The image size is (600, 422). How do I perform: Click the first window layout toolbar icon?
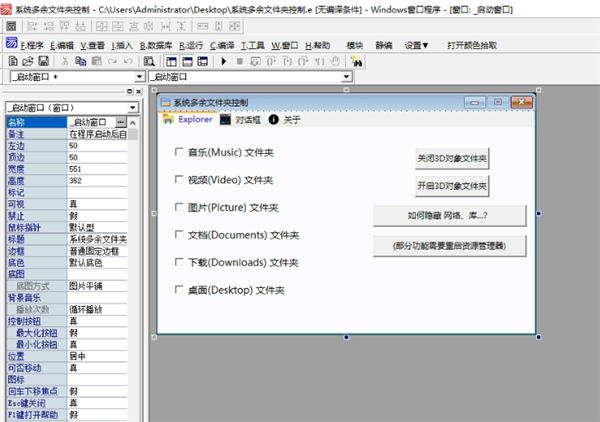coord(172,61)
